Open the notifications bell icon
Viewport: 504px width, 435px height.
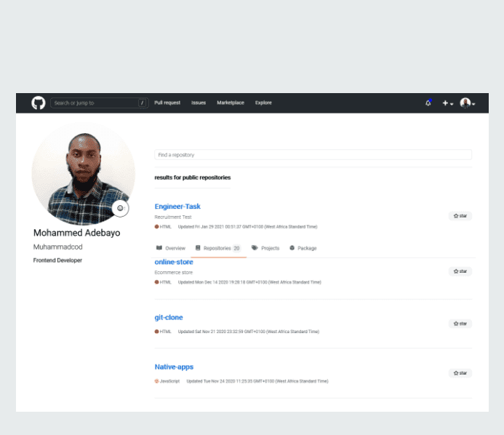(428, 103)
